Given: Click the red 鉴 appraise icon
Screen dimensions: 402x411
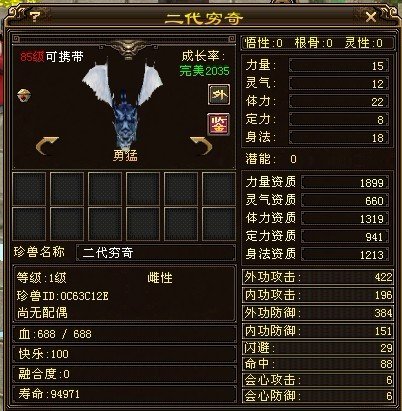Looking at the screenshot, I should [x=219, y=124].
